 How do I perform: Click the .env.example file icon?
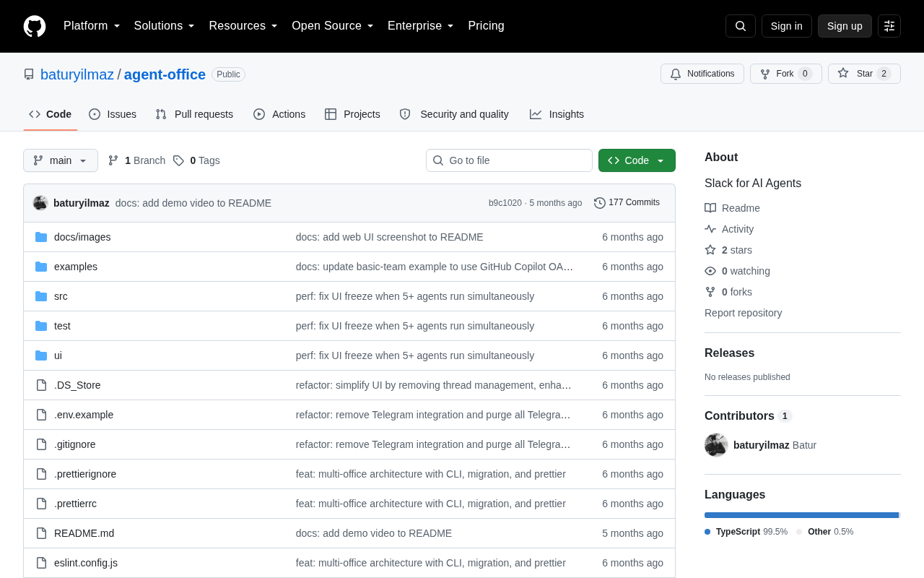click(x=41, y=415)
